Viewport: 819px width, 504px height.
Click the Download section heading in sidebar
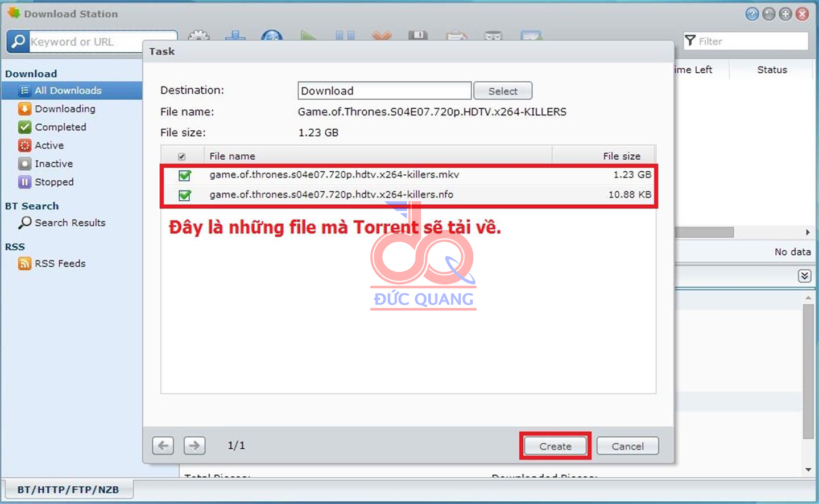click(x=31, y=74)
